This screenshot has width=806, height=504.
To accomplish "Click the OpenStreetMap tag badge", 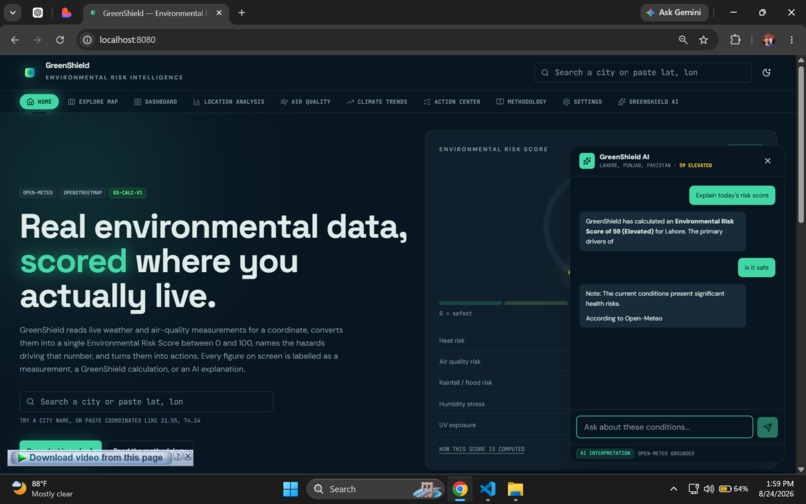I will tap(83, 193).
